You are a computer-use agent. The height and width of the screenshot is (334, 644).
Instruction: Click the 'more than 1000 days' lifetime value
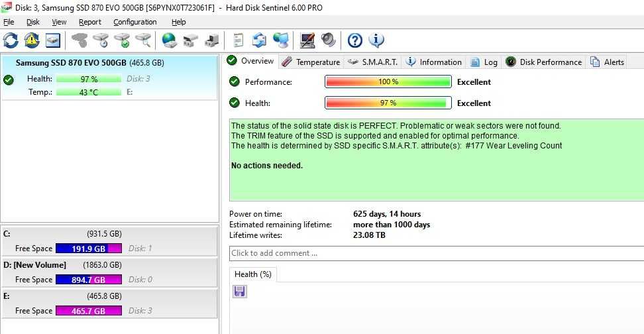pyautogui.click(x=392, y=225)
